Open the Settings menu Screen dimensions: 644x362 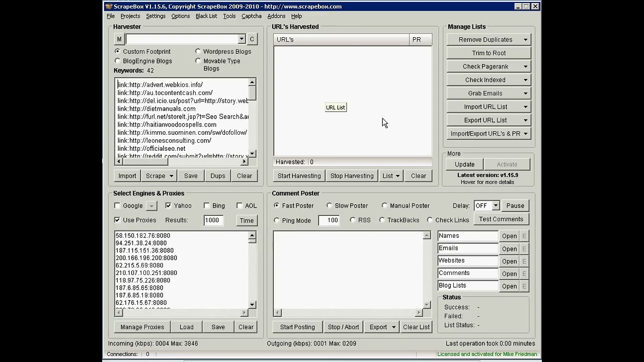coord(156,16)
